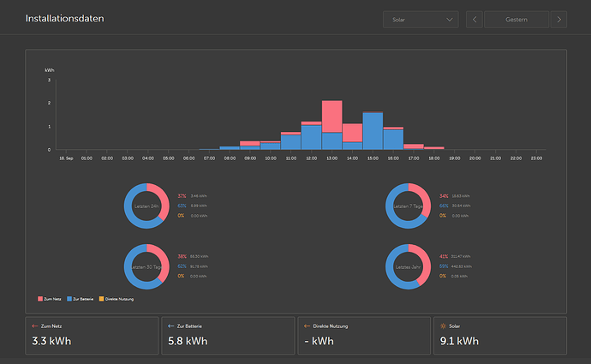The height and width of the screenshot is (364, 591).
Task: Click the small red bar at 17:00
Action: pos(414,146)
